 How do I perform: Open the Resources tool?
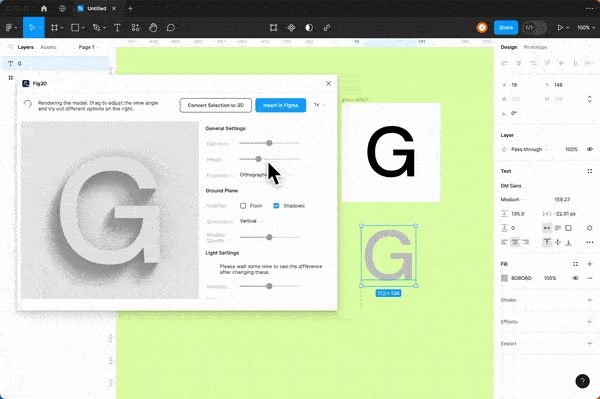click(x=135, y=28)
